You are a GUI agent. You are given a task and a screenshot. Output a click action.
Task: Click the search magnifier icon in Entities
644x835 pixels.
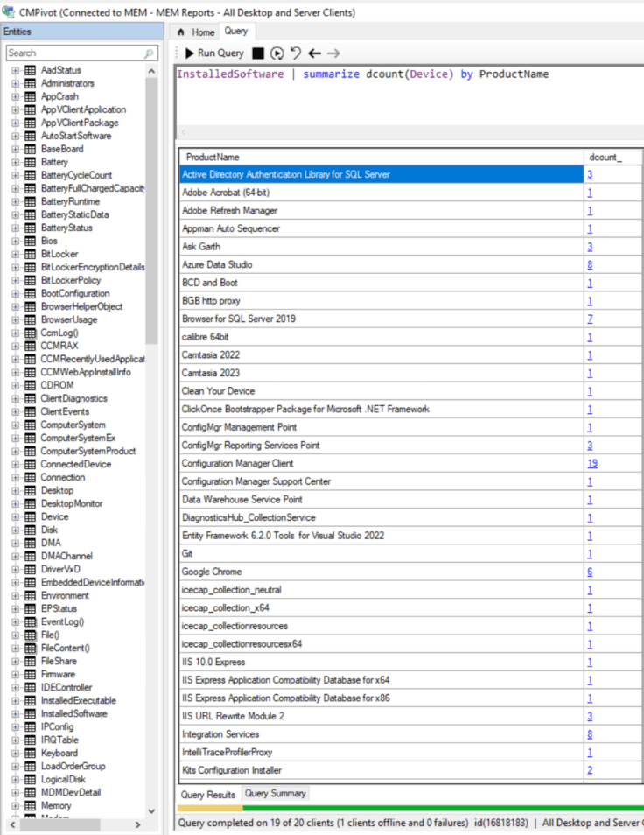point(149,53)
